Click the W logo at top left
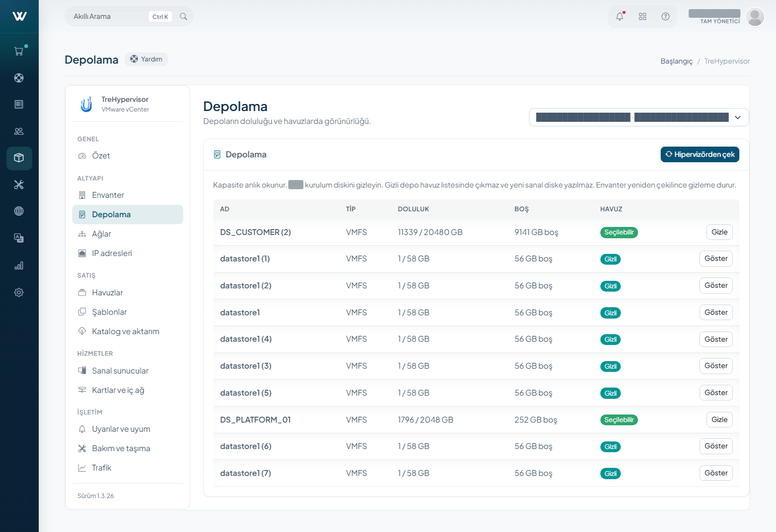The width and height of the screenshot is (776, 532). pyautogui.click(x=19, y=16)
